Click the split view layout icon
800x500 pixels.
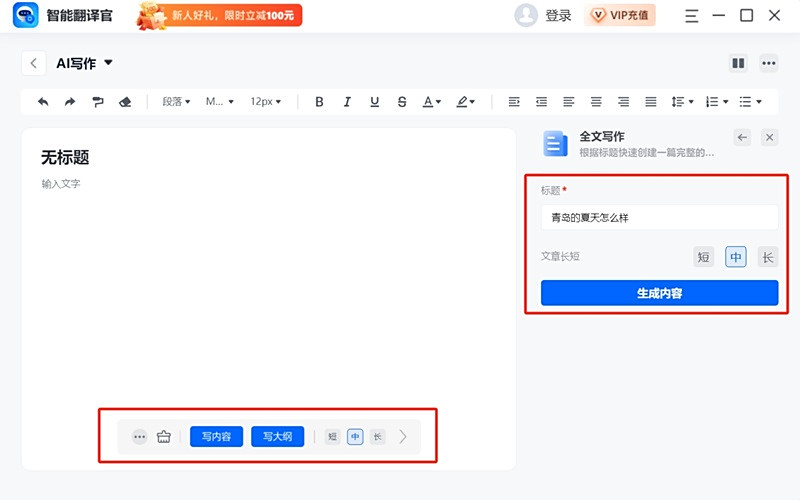pos(738,63)
